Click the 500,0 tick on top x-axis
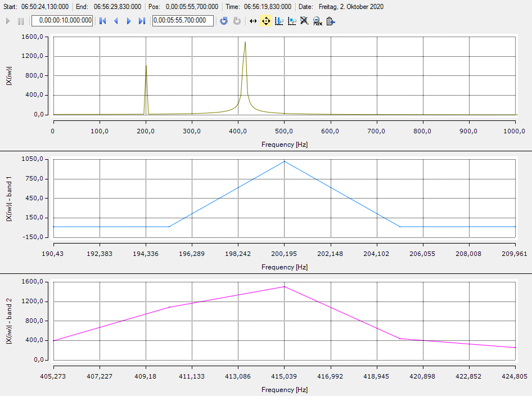The height and width of the screenshot is (396, 532). tap(284, 131)
